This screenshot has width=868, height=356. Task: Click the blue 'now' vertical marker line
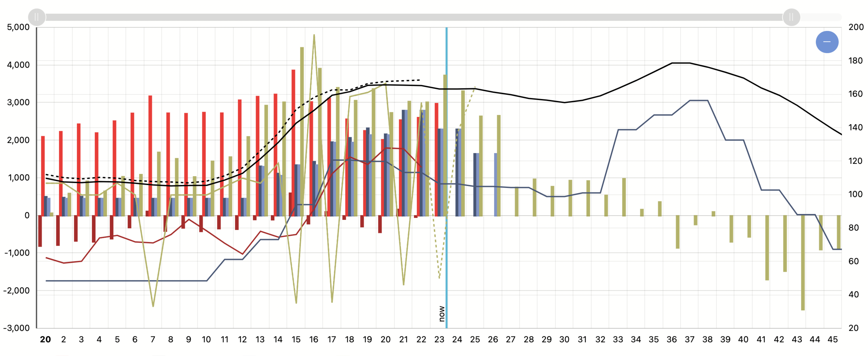click(x=447, y=178)
